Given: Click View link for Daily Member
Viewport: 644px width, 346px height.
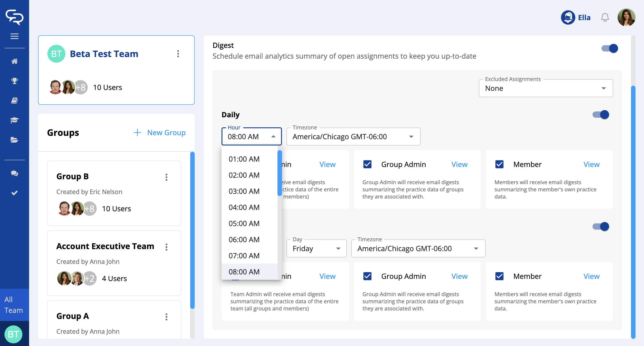Looking at the screenshot, I should (x=591, y=164).
